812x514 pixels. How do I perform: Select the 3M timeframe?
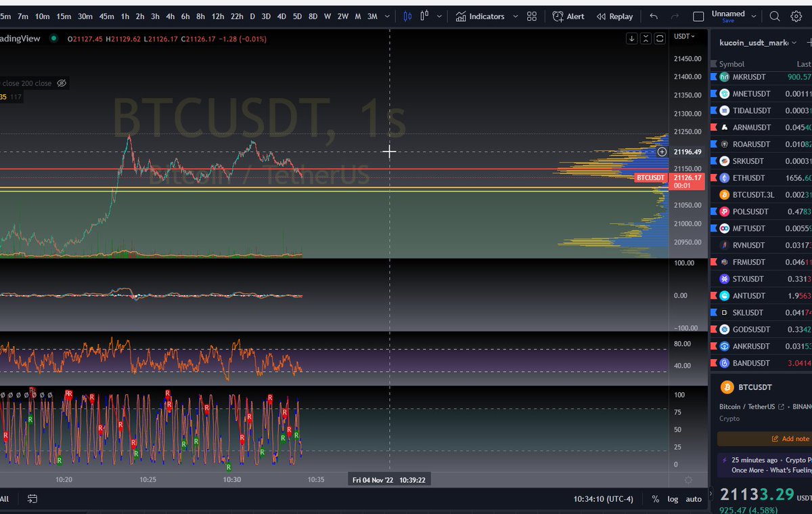point(372,16)
